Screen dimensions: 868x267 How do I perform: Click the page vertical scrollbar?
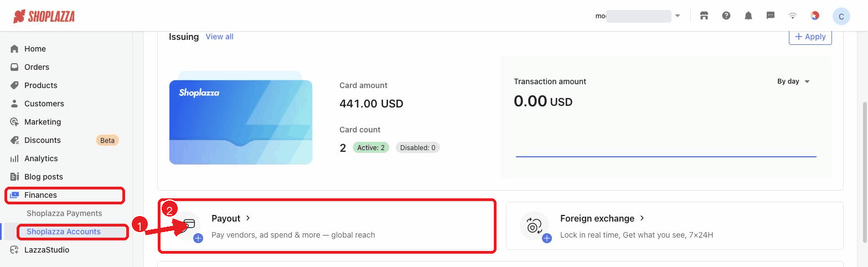point(865,172)
